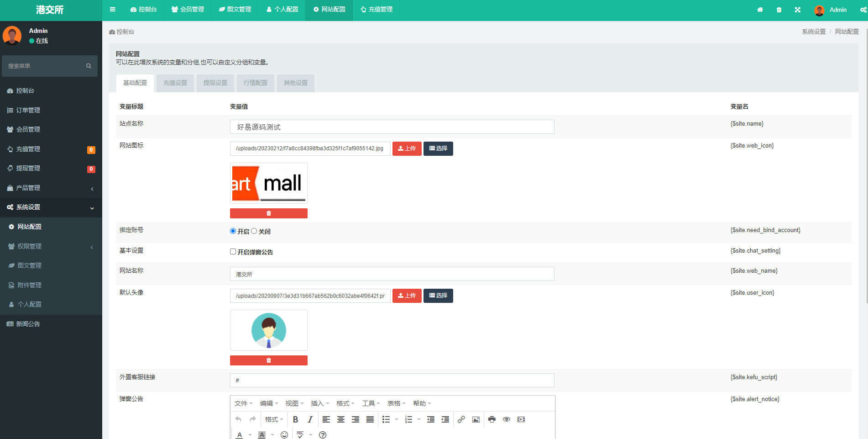Viewport: 868px width, 439px height.
Task: Open the 行情配置 tab
Action: click(x=256, y=83)
